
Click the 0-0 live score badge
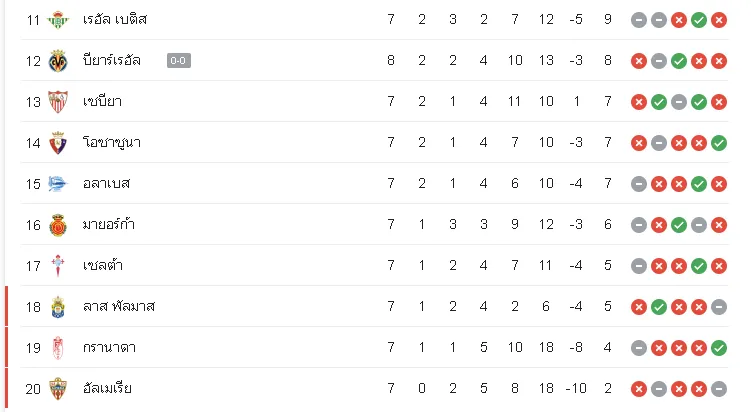click(x=179, y=60)
